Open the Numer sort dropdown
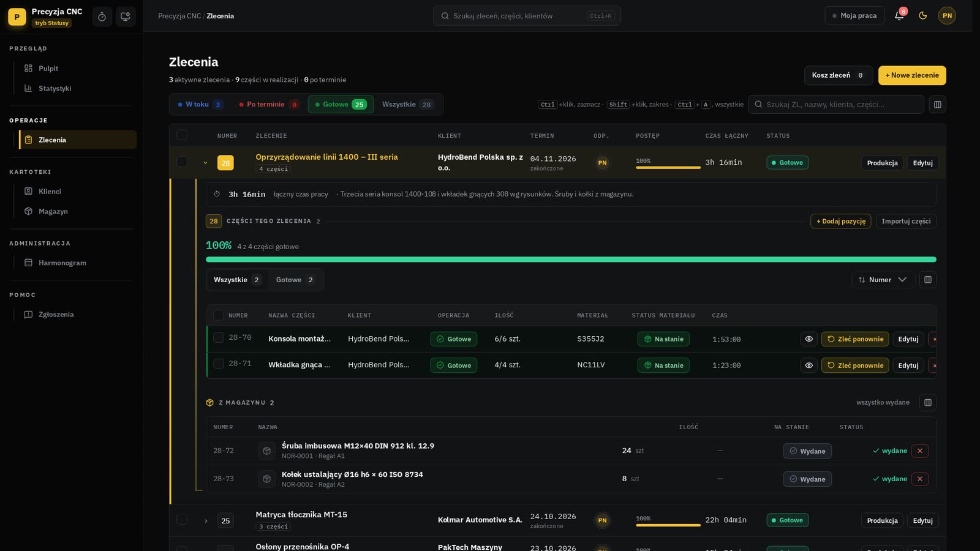The image size is (980, 551). coord(883,280)
